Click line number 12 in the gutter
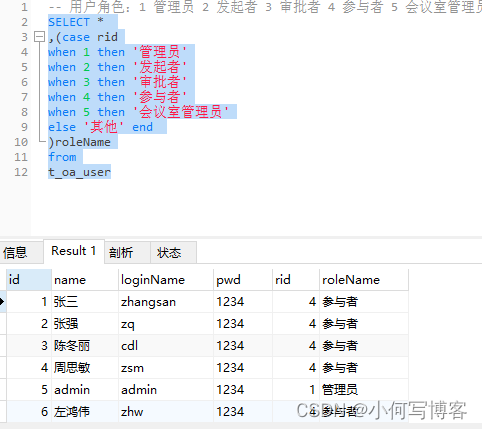The height and width of the screenshot is (429, 482). point(21,172)
